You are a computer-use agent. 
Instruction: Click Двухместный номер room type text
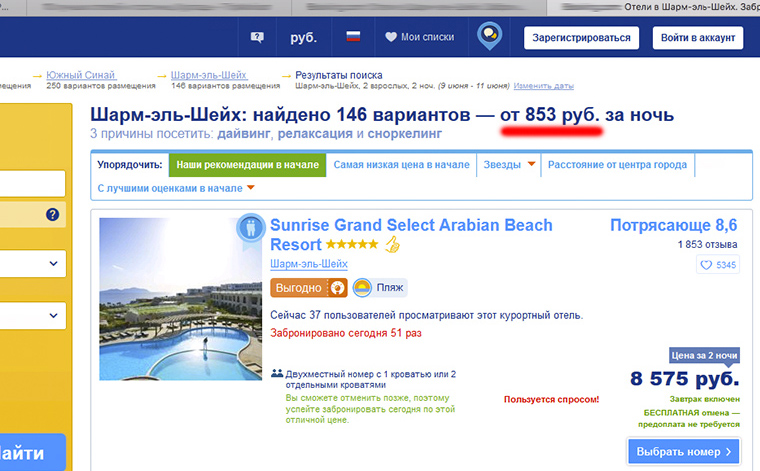pos(370,379)
